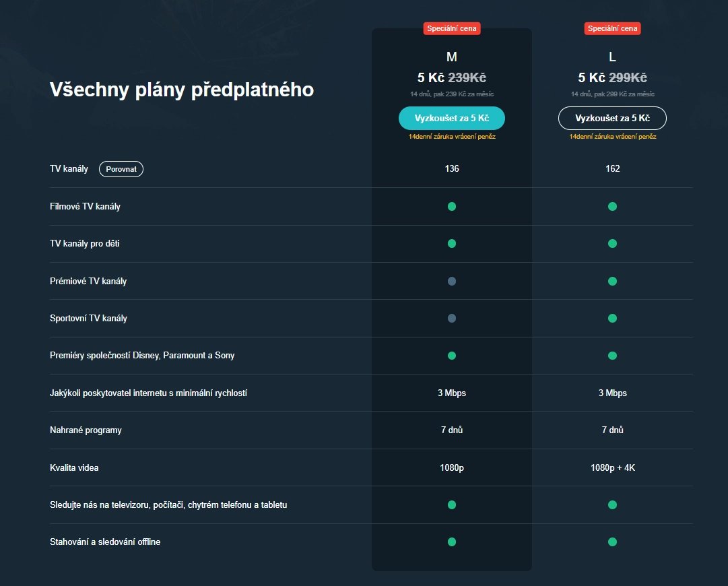Click the green dot for Sportovní TV kanály, L plan
This screenshot has height=586, width=728.
tap(612, 319)
